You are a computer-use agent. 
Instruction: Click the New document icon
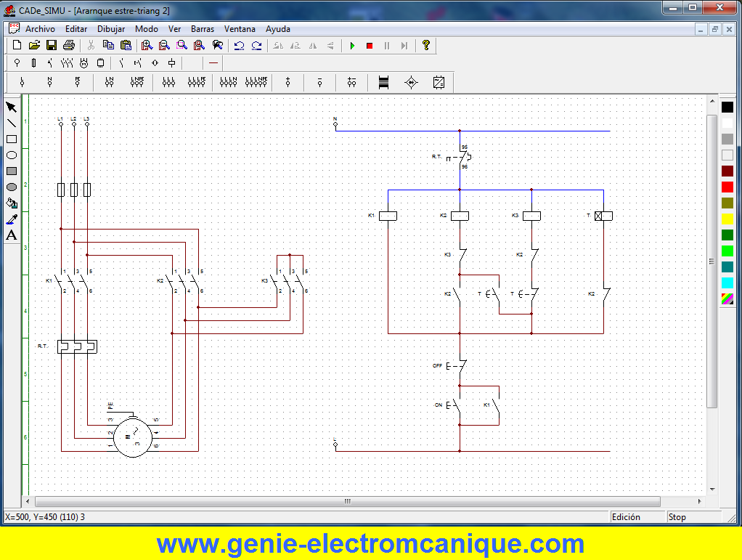click(x=17, y=46)
